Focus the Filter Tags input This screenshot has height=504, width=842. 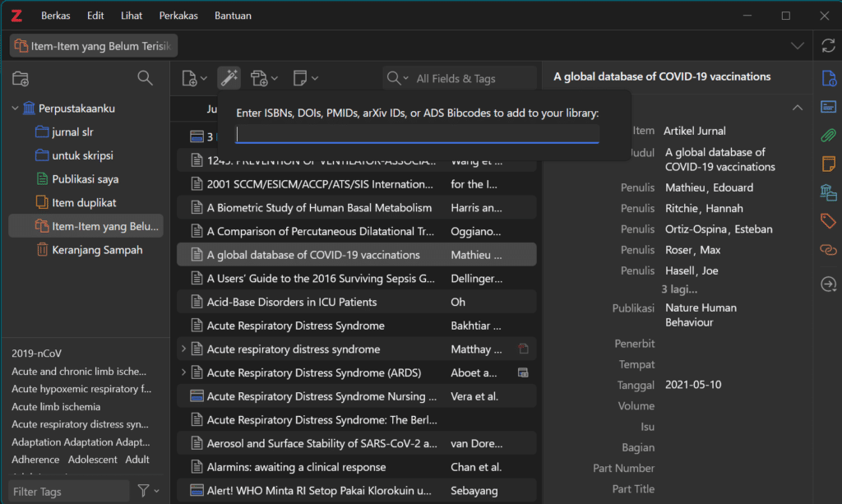[69, 491]
